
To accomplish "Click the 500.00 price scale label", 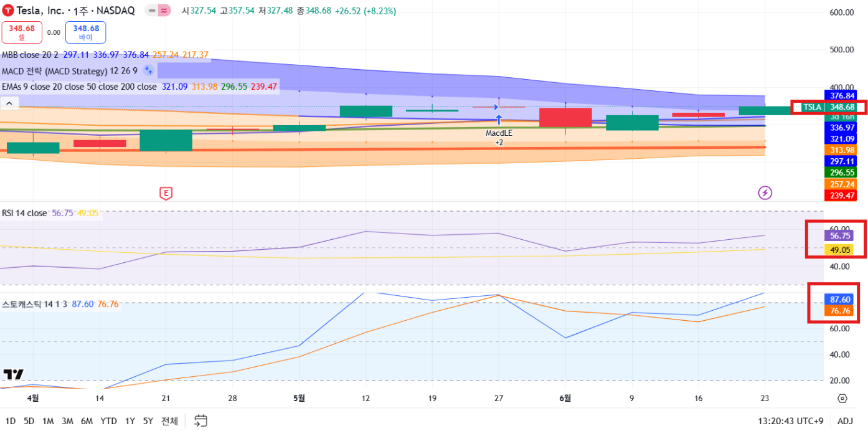I will coord(841,49).
